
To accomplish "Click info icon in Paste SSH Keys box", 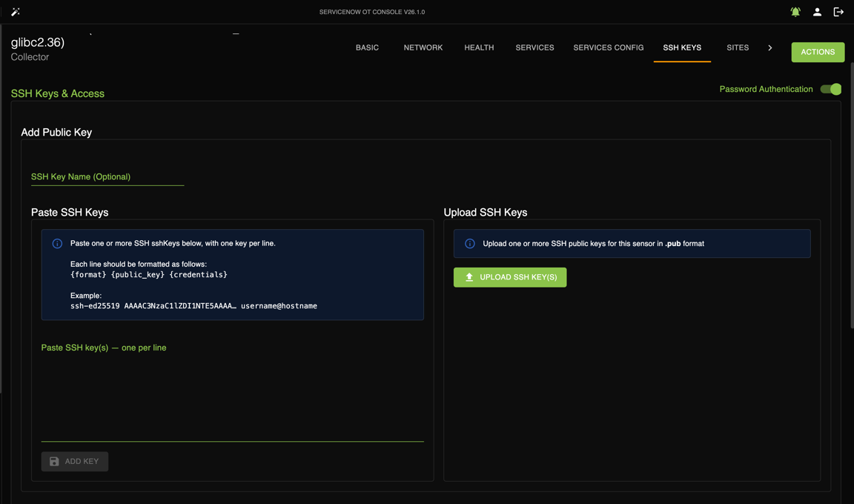I will click(57, 243).
